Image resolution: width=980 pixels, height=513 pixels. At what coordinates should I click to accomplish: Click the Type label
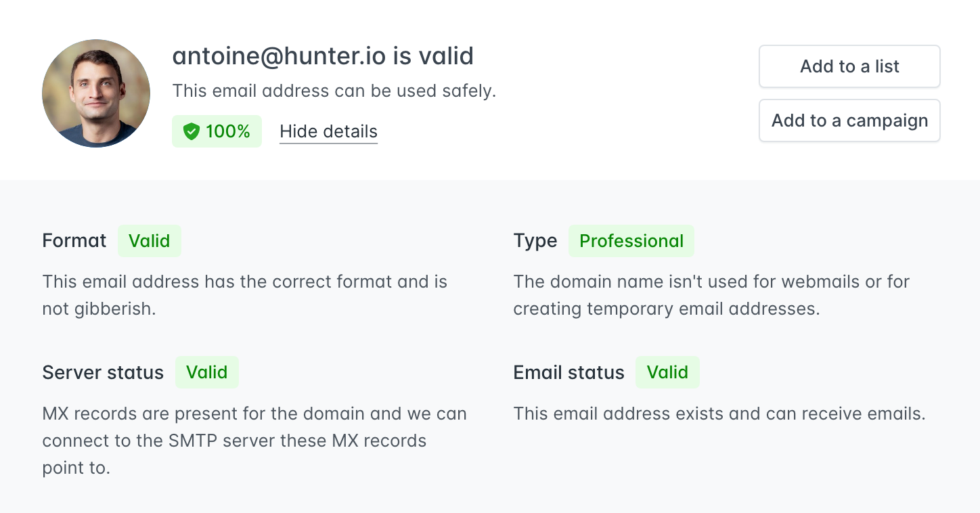[x=535, y=241]
